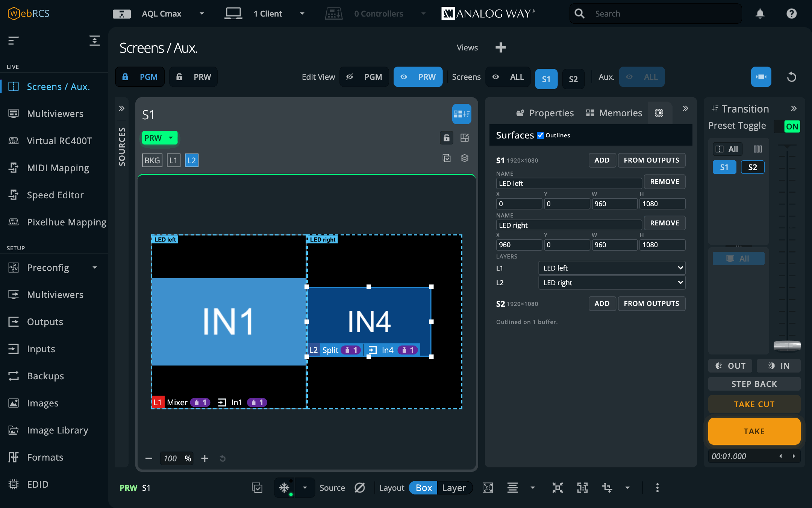Image resolution: width=812 pixels, height=508 pixels.
Task: Zoom in canvas with plus icon
Action: [x=205, y=458]
